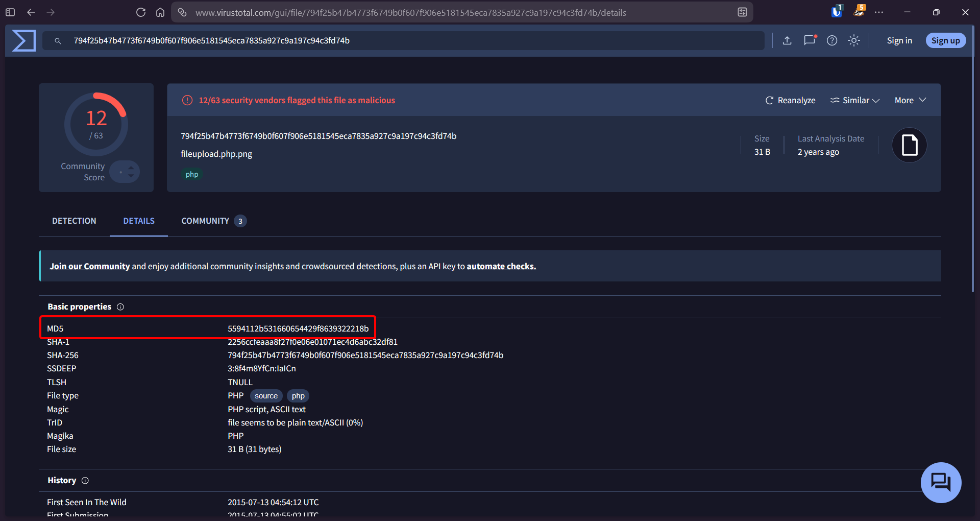Open the floating chat bubble button
The image size is (980, 521).
click(x=941, y=482)
